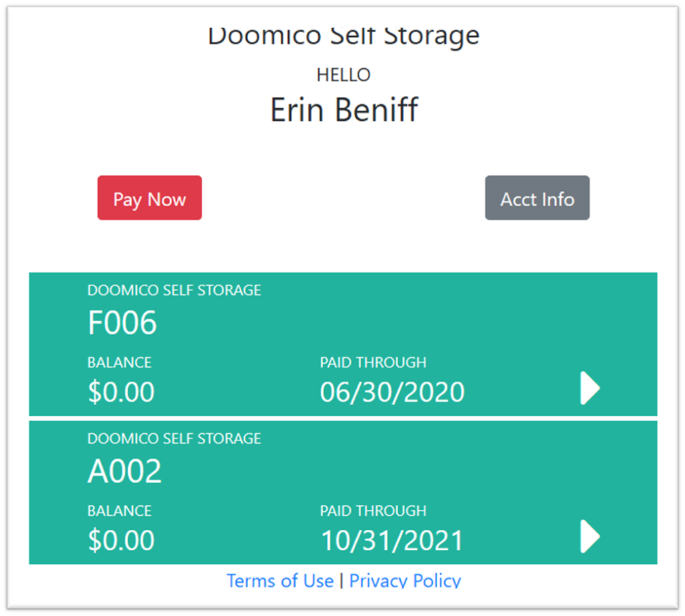Click the $0.00 balance for unit A002
This screenshot has width=685, height=616.
[x=121, y=540]
